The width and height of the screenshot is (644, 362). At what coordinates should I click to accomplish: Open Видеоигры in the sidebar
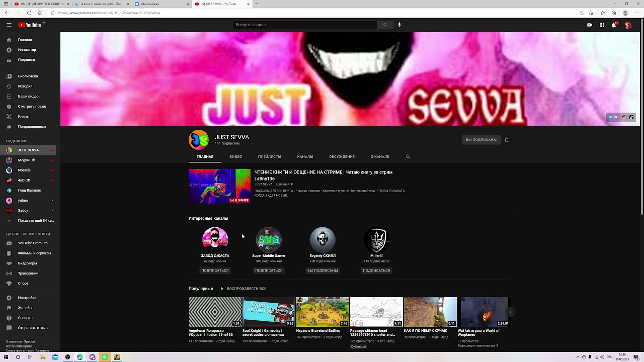point(28,263)
